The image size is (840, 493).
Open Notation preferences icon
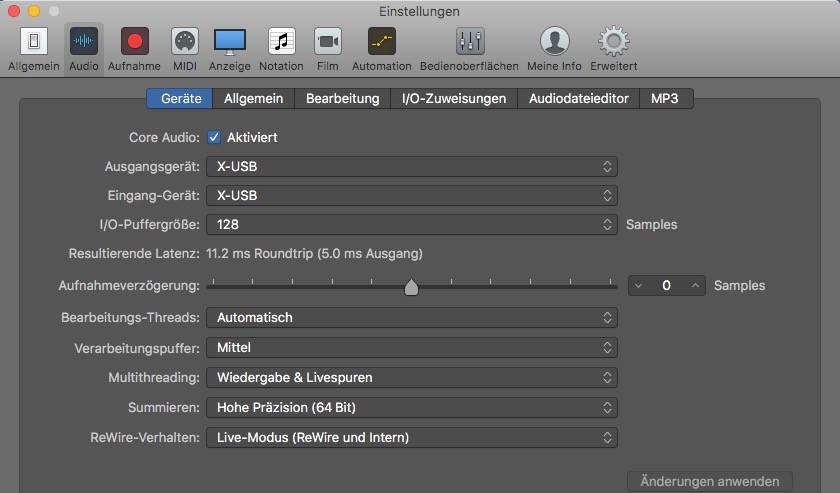(281, 42)
